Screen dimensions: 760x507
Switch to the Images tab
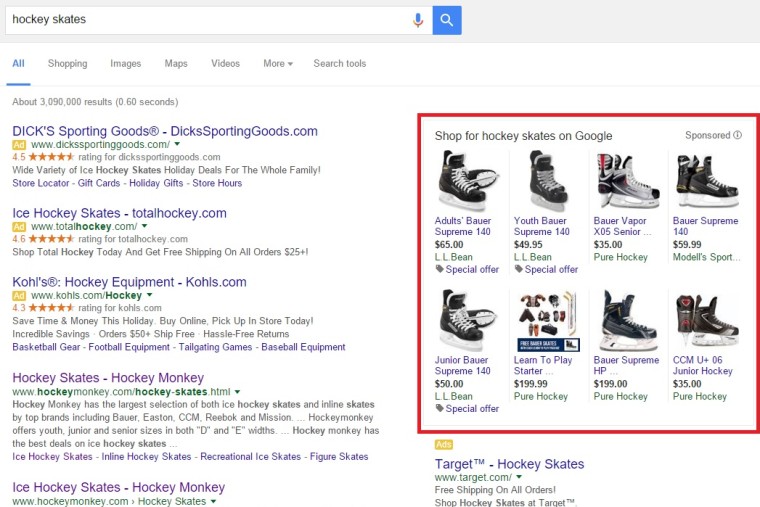click(x=126, y=63)
